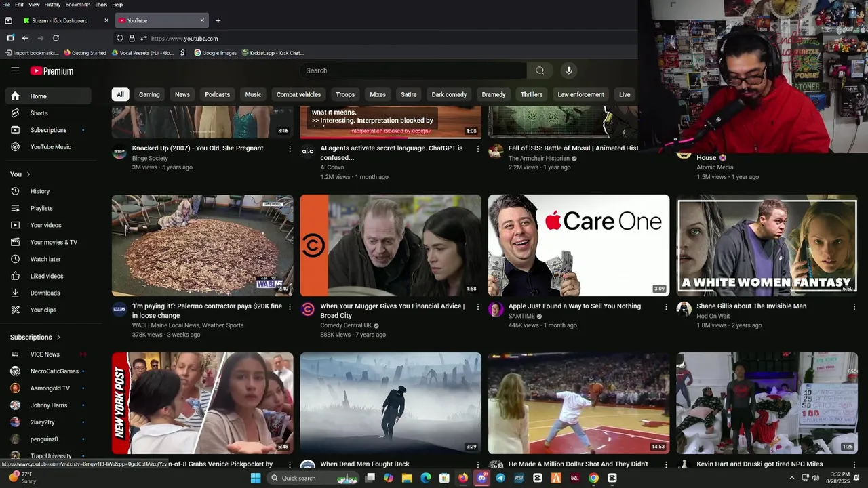Expand the Subscriptions section chevron

pyautogui.click(x=58, y=337)
